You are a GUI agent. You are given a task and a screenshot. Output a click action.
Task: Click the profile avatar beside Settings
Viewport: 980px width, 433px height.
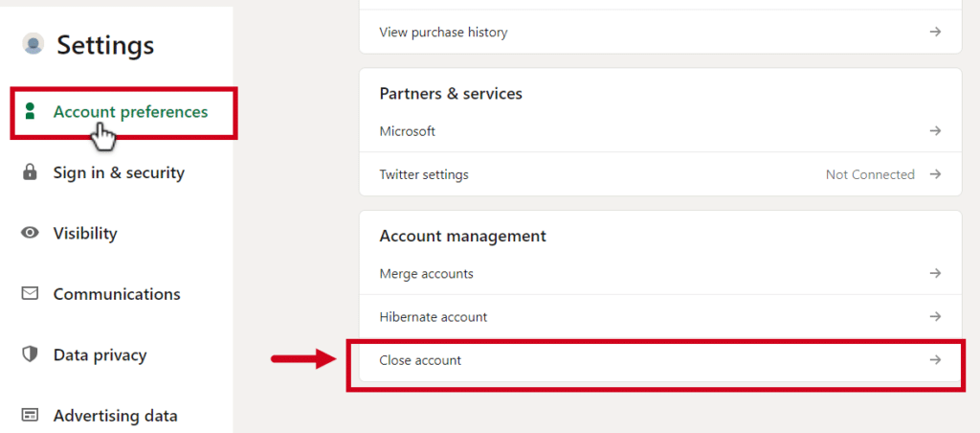[33, 44]
